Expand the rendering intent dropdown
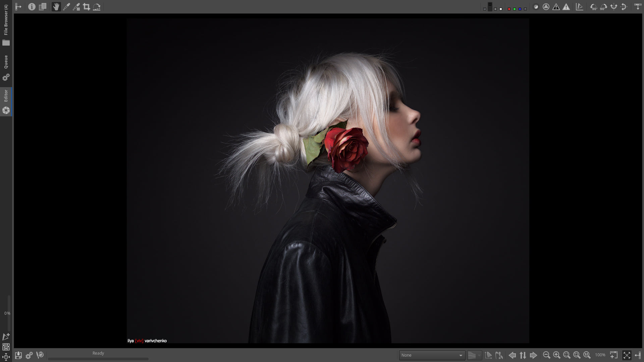The height and width of the screenshot is (362, 644). coord(475,355)
